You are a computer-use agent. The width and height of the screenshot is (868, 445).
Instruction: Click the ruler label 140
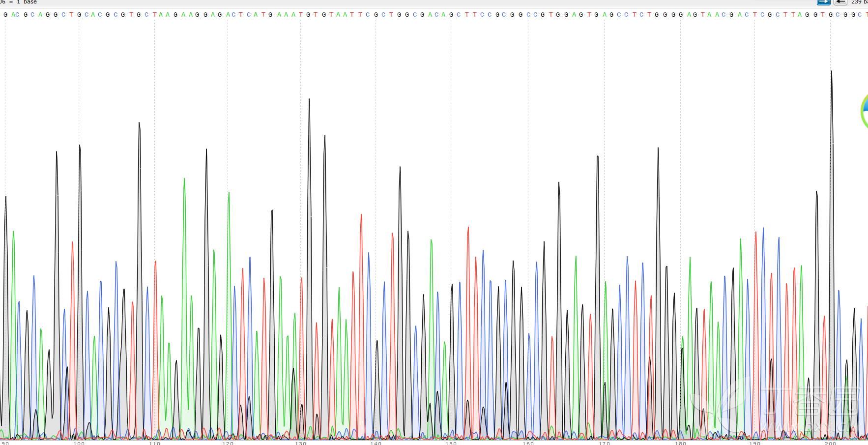pos(376,443)
